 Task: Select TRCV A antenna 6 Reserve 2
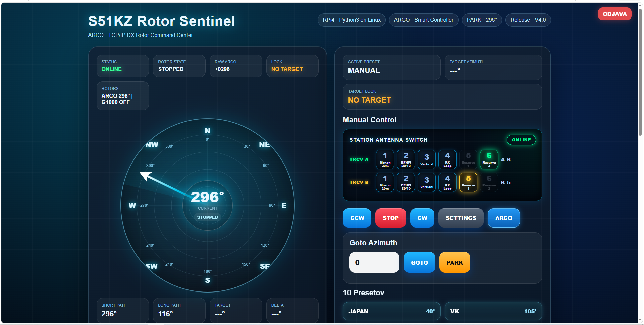click(489, 159)
